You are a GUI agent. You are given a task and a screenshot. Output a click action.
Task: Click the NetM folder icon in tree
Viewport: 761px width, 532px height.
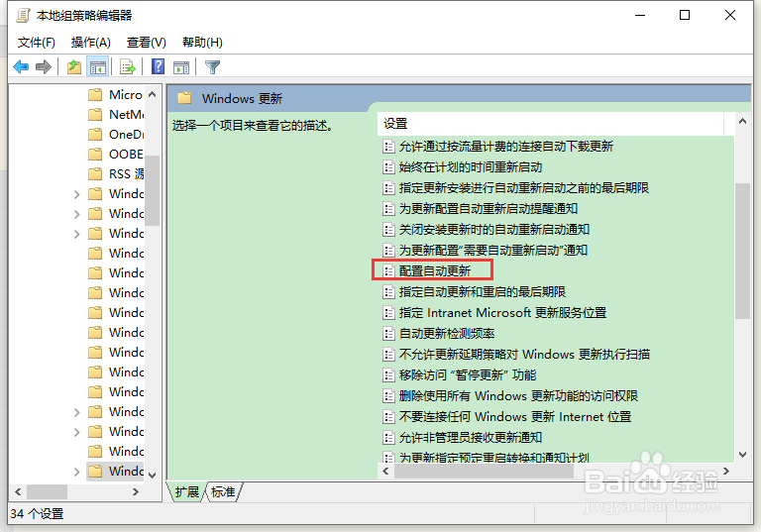coord(95,114)
